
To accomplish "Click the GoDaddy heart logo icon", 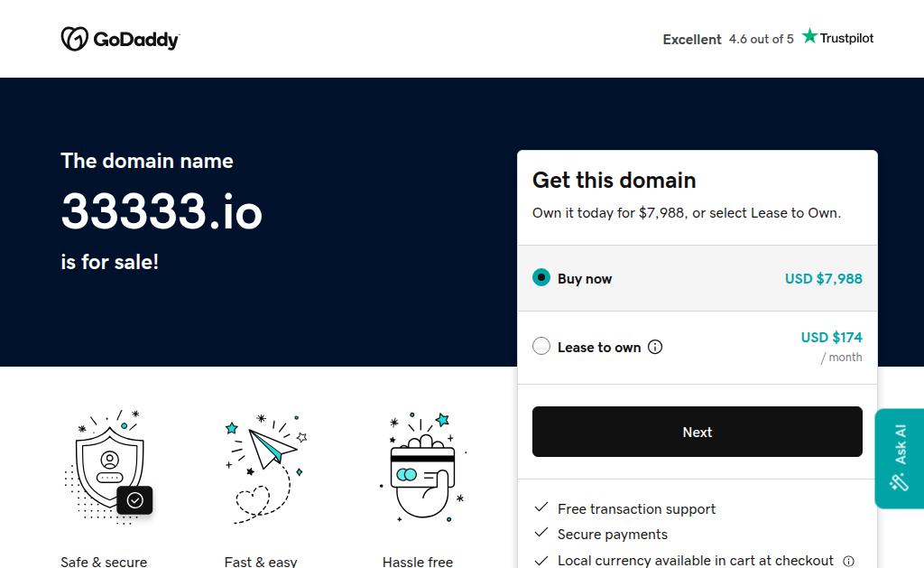I will pyautogui.click(x=74, y=39).
